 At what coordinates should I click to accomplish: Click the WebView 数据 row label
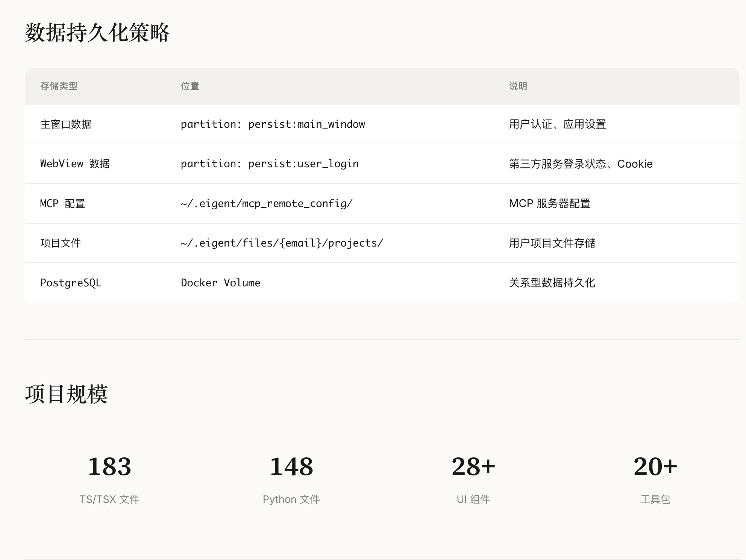tap(75, 164)
